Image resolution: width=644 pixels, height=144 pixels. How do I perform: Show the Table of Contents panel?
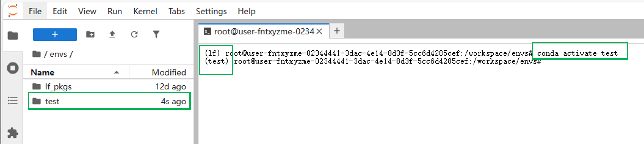(x=12, y=101)
